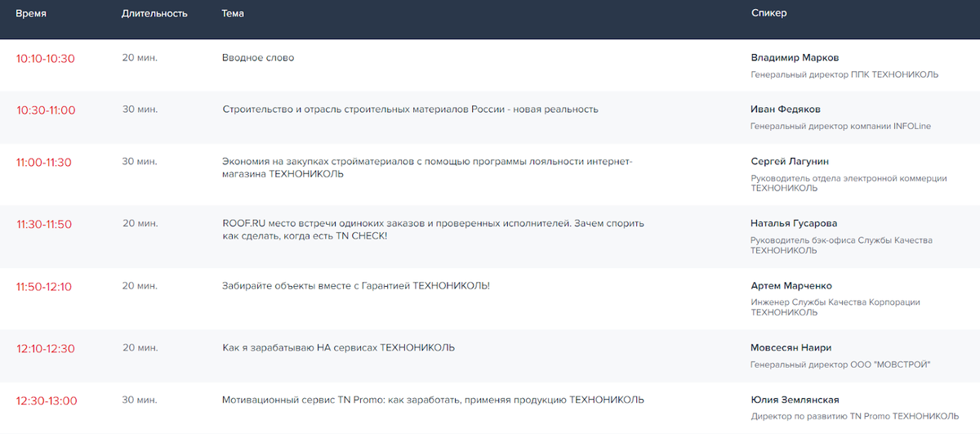This screenshot has width=980, height=434.
Task: Click speaker name Владимир Марков
Action: [x=795, y=58]
